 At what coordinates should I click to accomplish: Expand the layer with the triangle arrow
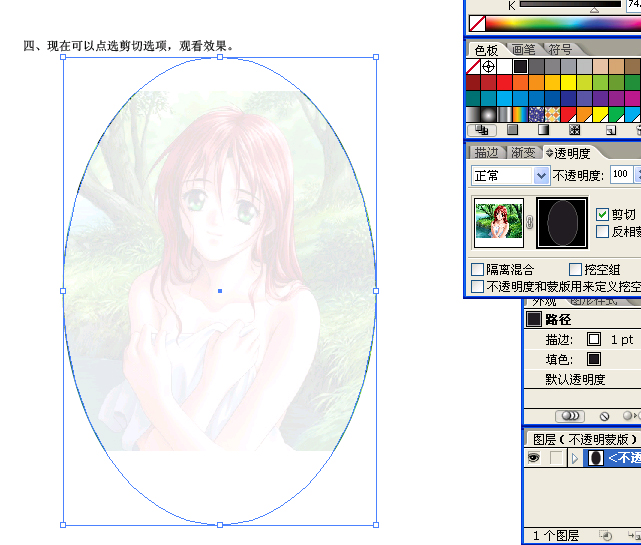pos(575,458)
